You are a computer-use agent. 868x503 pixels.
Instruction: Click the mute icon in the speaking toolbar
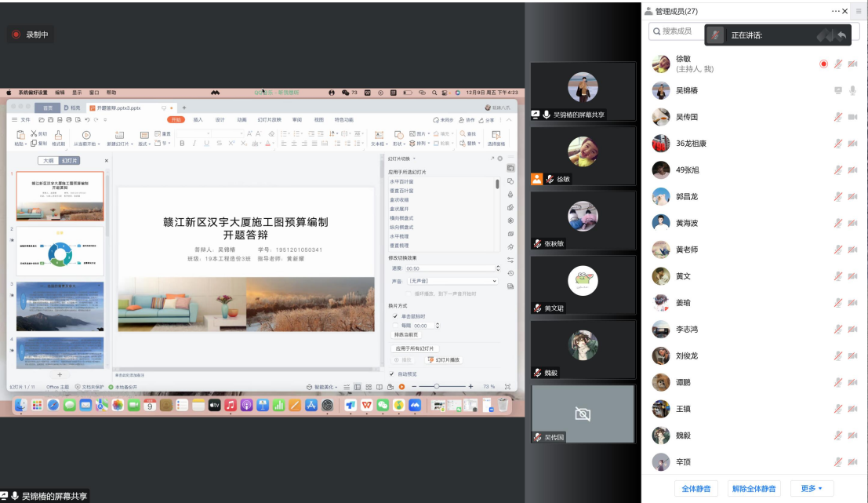714,35
